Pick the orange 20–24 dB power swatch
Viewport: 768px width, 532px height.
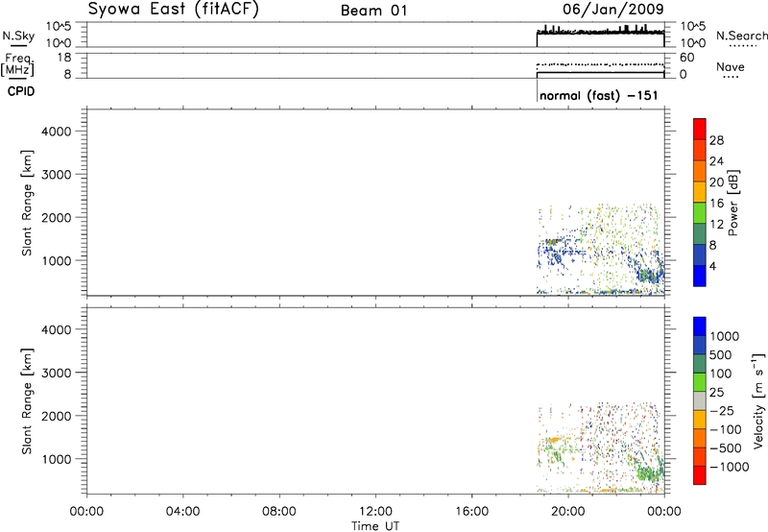(700, 171)
